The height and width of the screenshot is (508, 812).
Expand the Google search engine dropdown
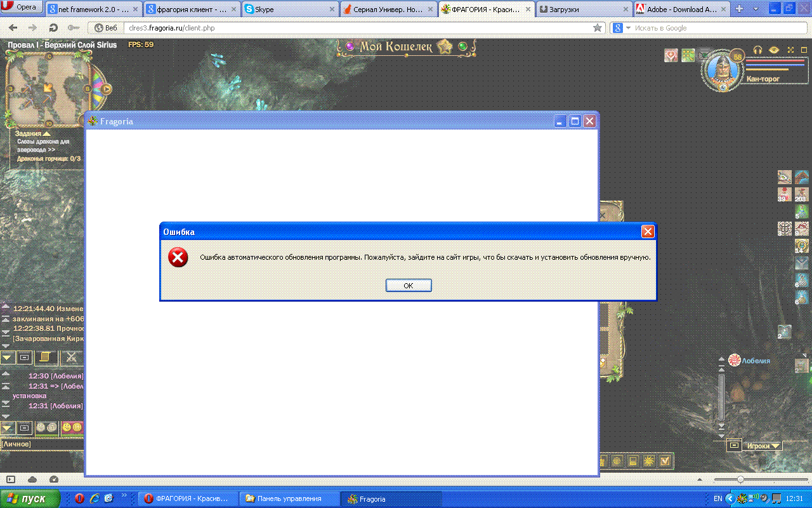[x=629, y=28]
